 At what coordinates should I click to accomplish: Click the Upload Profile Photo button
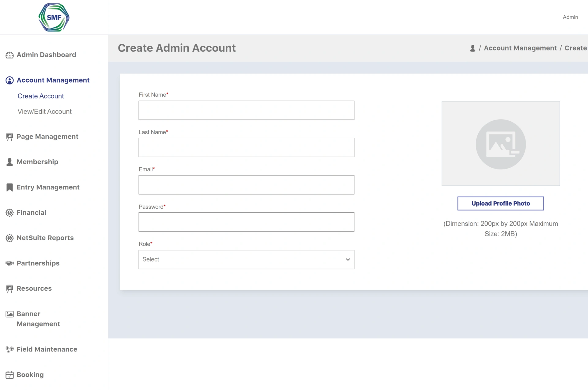pos(500,203)
